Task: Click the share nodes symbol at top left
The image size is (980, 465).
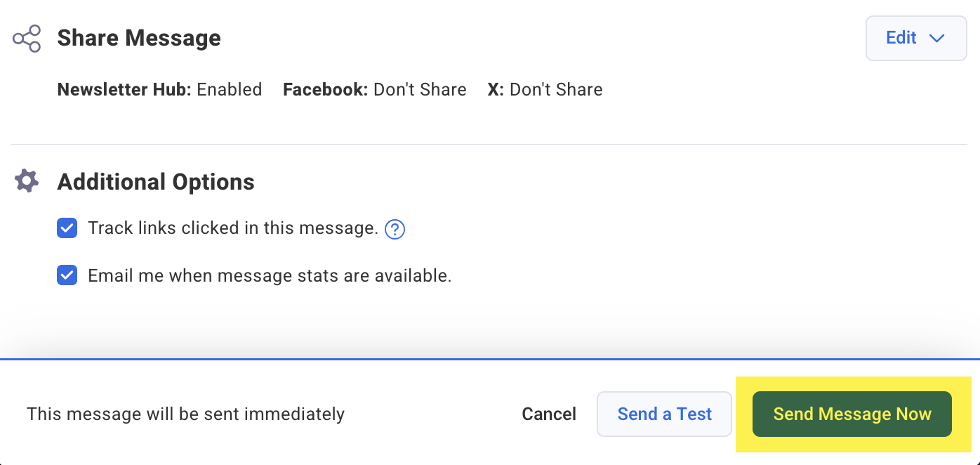Action: (x=26, y=38)
